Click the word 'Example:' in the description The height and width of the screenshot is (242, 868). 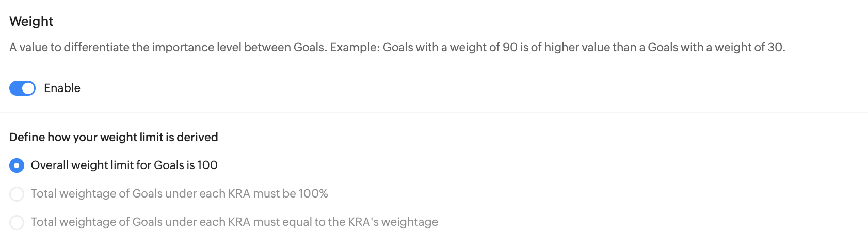click(355, 48)
